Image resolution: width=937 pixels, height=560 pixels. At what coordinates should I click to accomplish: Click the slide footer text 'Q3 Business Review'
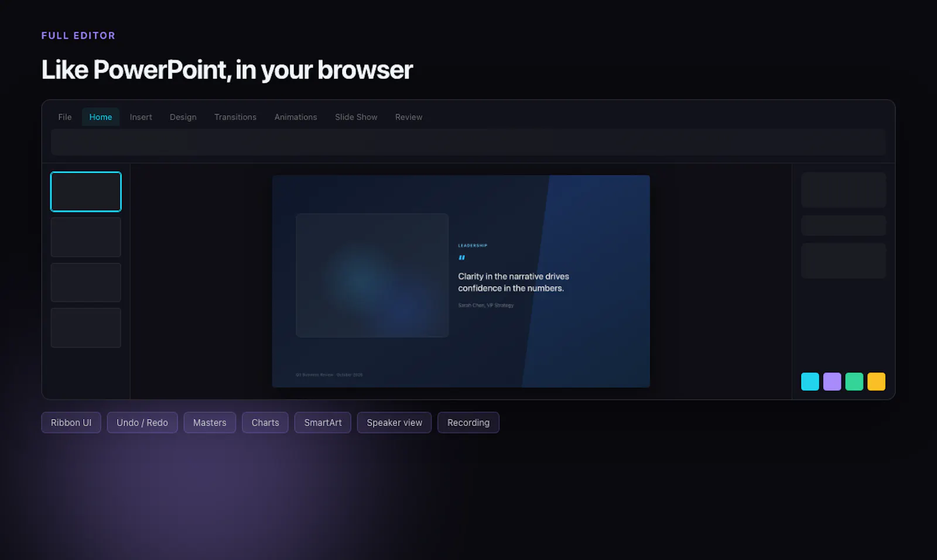(314, 375)
